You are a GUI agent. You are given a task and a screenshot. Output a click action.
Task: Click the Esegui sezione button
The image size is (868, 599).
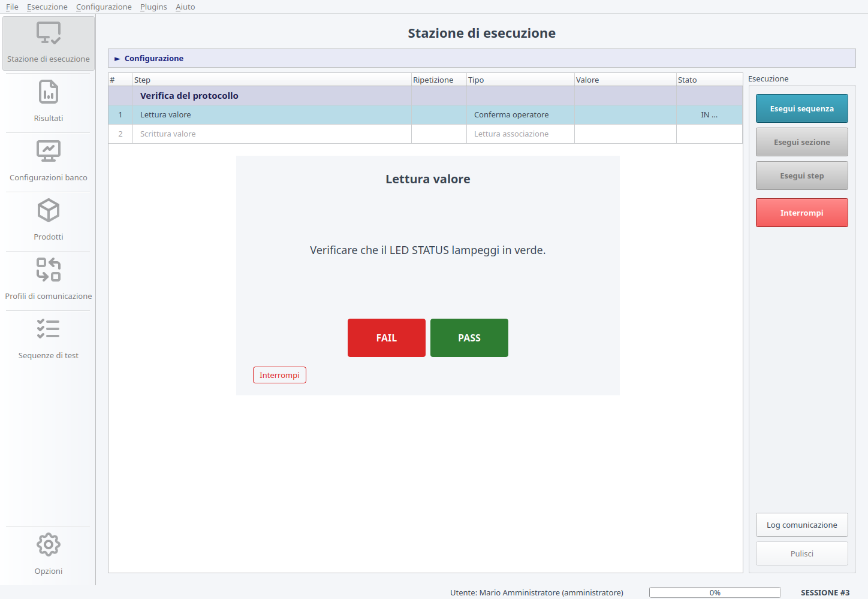point(802,142)
